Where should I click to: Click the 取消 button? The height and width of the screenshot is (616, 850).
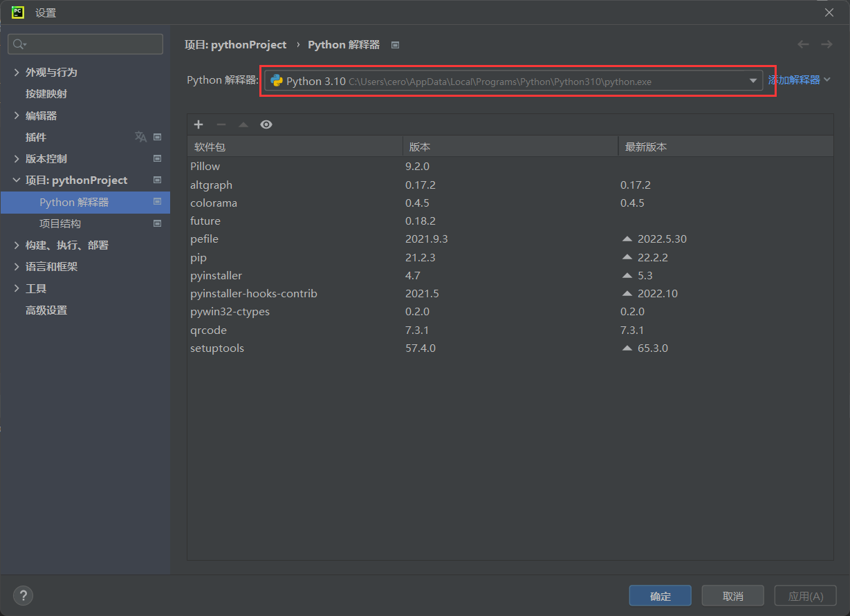732,595
